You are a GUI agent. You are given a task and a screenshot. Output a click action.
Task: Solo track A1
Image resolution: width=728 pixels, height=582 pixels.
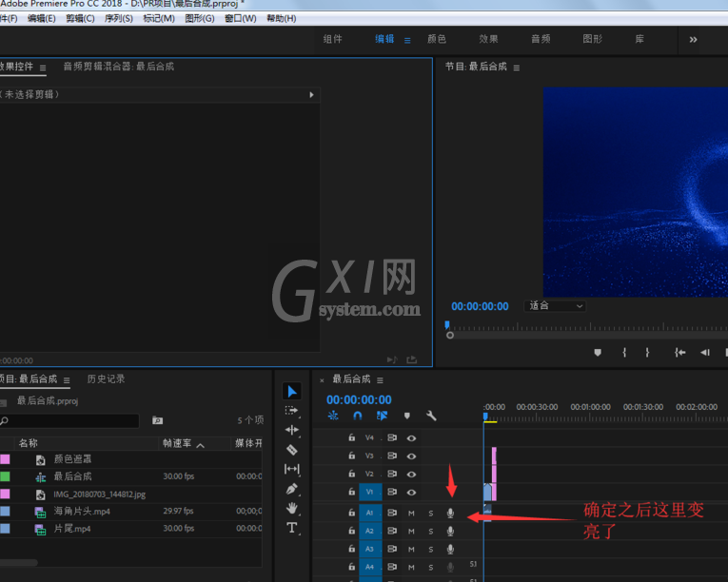pyautogui.click(x=431, y=514)
